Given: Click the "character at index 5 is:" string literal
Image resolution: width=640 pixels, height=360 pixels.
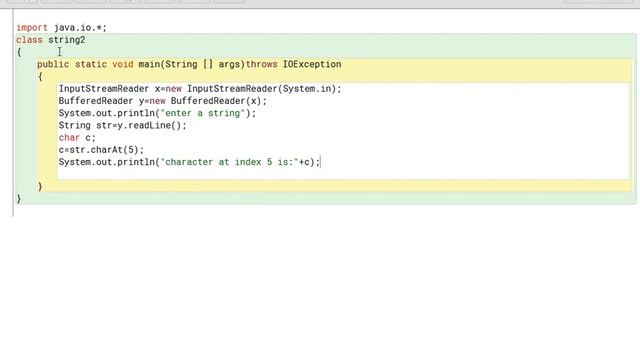Looking at the screenshot, I should (x=229, y=162).
